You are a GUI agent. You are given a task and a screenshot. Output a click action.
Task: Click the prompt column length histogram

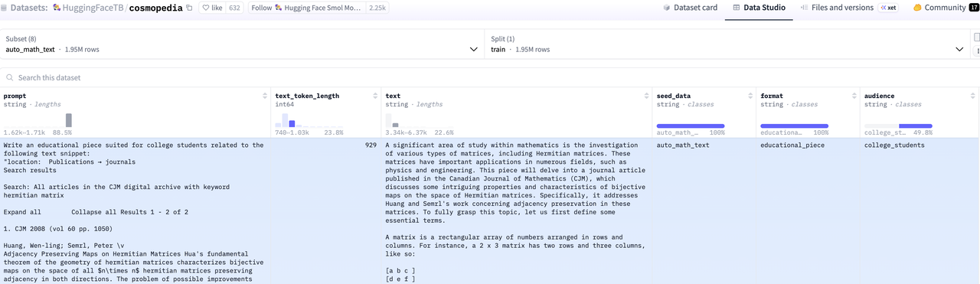38,119
